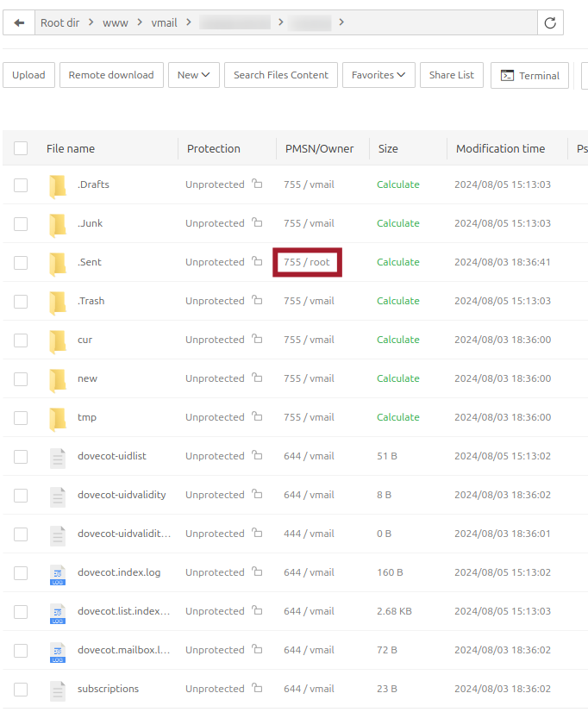
Task: Expand the New dropdown menu
Action: [194, 75]
